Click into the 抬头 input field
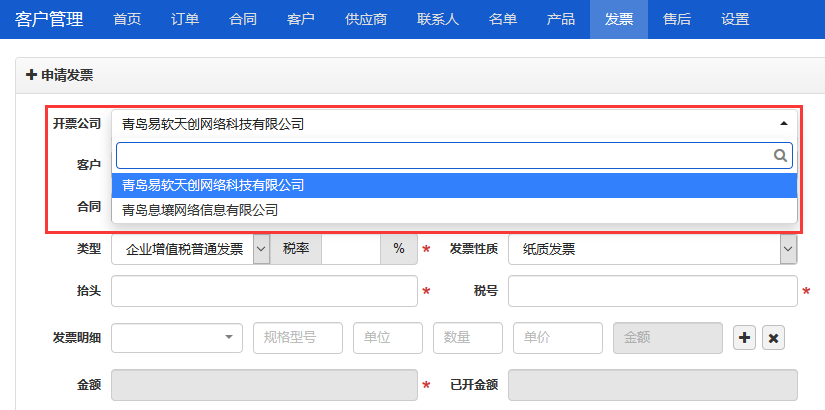Screen dimensions: 825x410 (x=264, y=291)
